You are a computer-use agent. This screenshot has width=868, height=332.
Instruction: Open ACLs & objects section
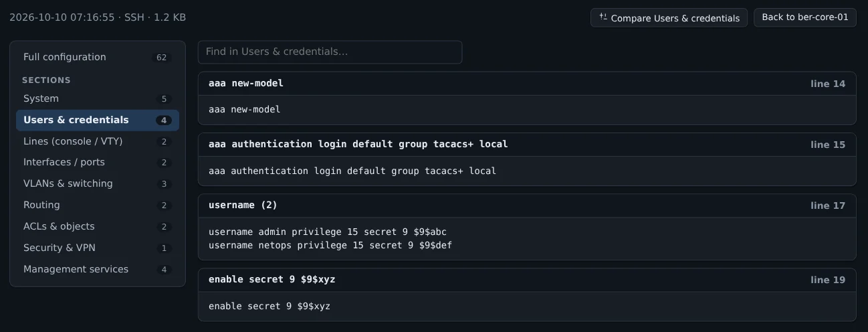click(x=98, y=227)
